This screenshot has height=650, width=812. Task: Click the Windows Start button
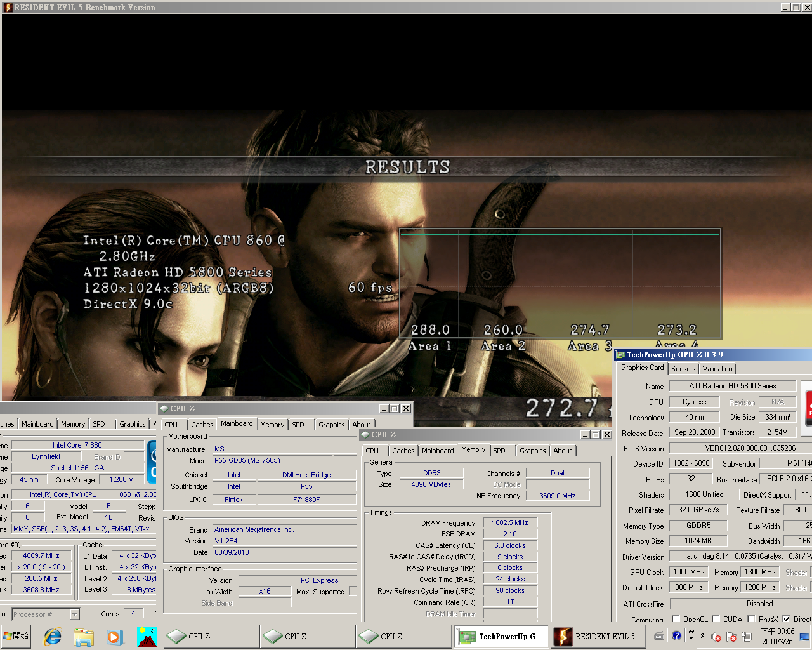[x=16, y=636]
